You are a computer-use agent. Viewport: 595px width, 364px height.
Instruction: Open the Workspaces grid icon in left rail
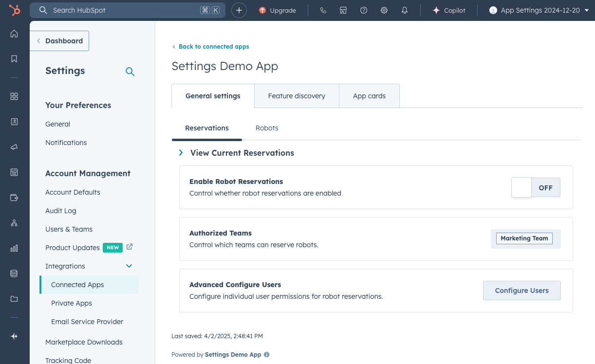coord(14,96)
